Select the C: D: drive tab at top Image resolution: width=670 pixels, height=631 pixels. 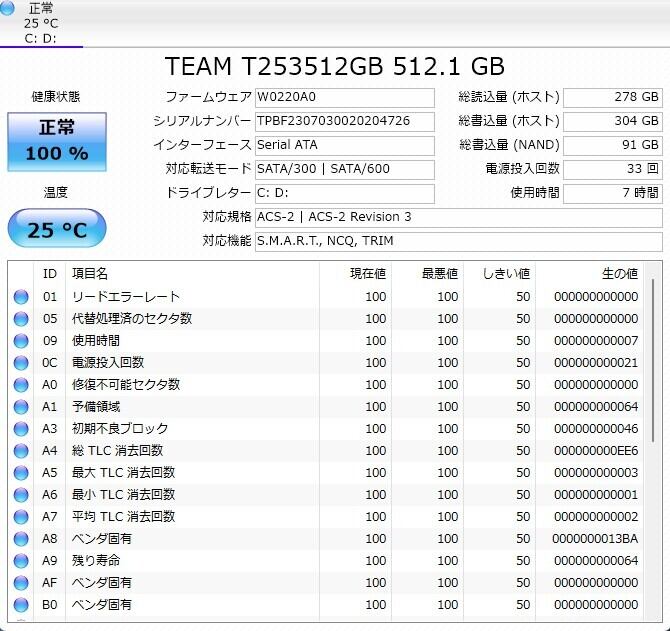point(42,39)
